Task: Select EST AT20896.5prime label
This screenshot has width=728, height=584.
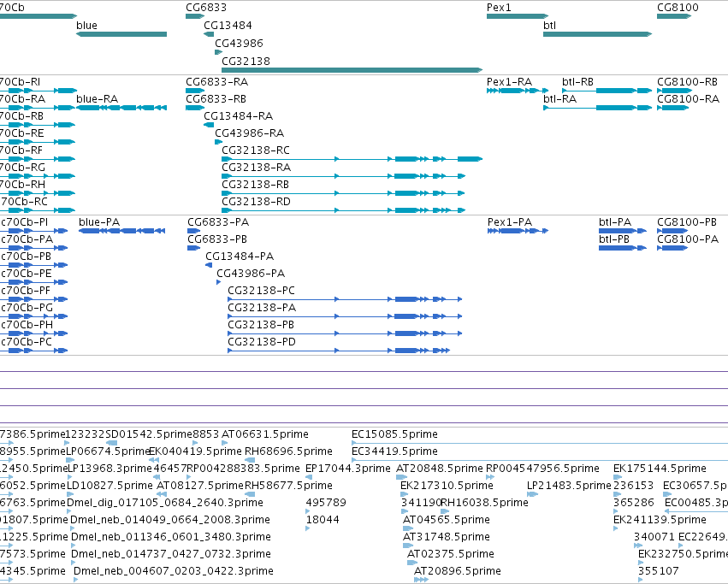Action: pyautogui.click(x=458, y=571)
